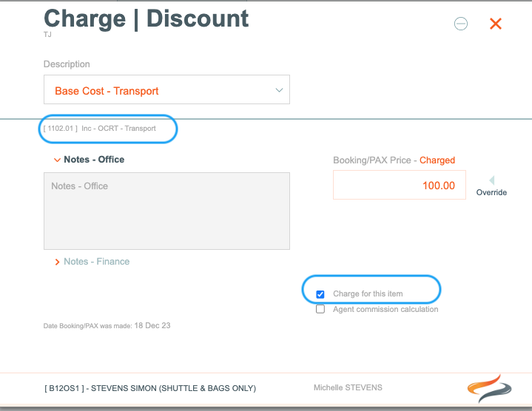Screen dimensions: 532x411
Task: Collapse the Notes - Office chevron
Action: (57, 160)
